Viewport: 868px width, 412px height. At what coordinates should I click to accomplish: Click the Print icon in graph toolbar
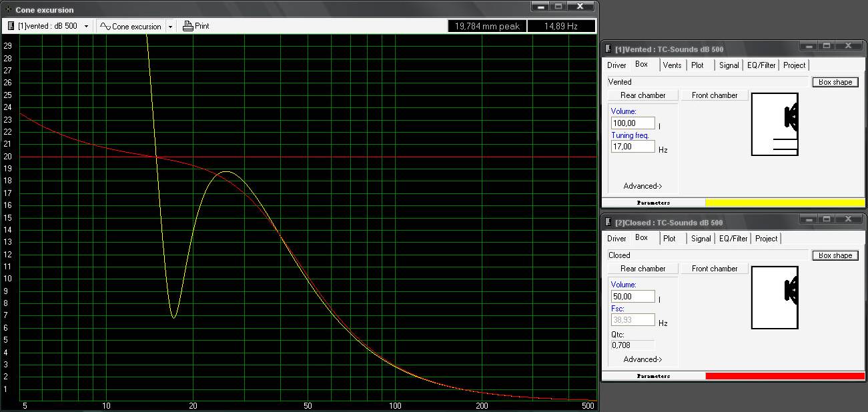point(187,26)
